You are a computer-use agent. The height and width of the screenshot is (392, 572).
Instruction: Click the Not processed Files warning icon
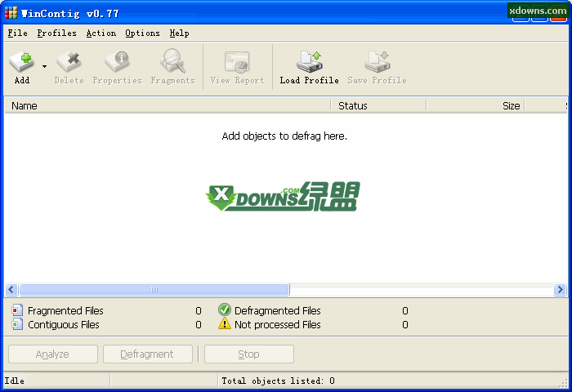point(225,323)
